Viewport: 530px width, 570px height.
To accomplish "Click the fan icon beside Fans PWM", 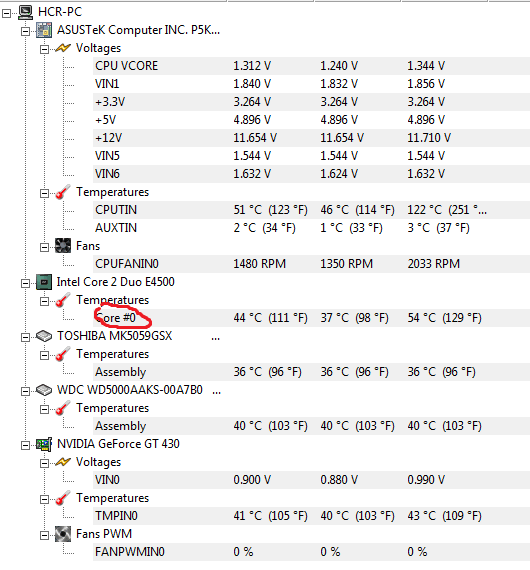I will (63, 534).
